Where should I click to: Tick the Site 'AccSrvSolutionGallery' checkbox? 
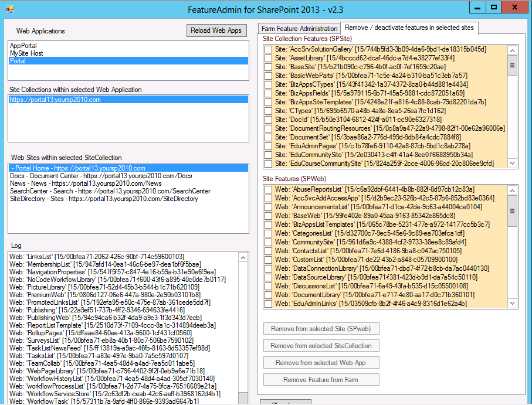[269, 49]
